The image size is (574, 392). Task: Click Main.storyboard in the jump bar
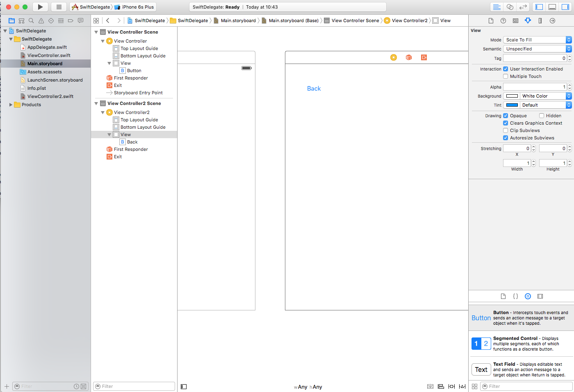point(238,21)
